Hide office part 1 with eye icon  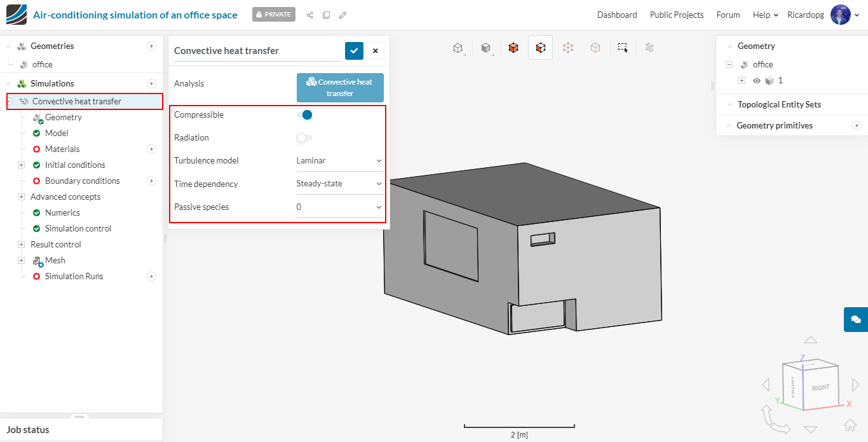pos(757,81)
